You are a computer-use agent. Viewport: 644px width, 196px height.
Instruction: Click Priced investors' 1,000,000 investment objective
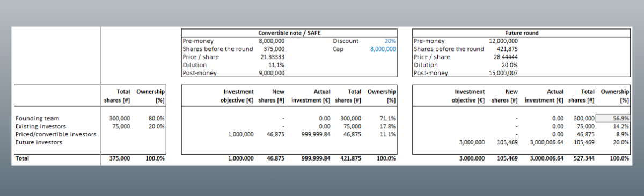(x=240, y=134)
